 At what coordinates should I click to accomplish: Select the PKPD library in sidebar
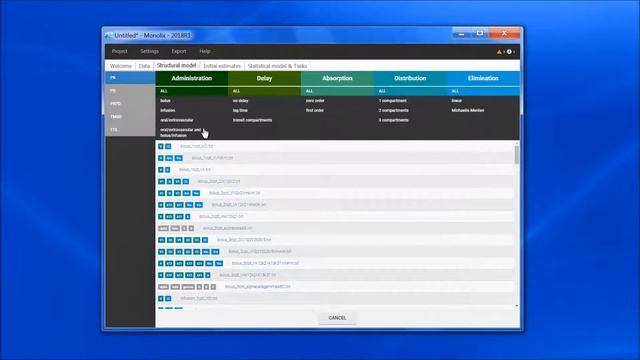coord(130,104)
